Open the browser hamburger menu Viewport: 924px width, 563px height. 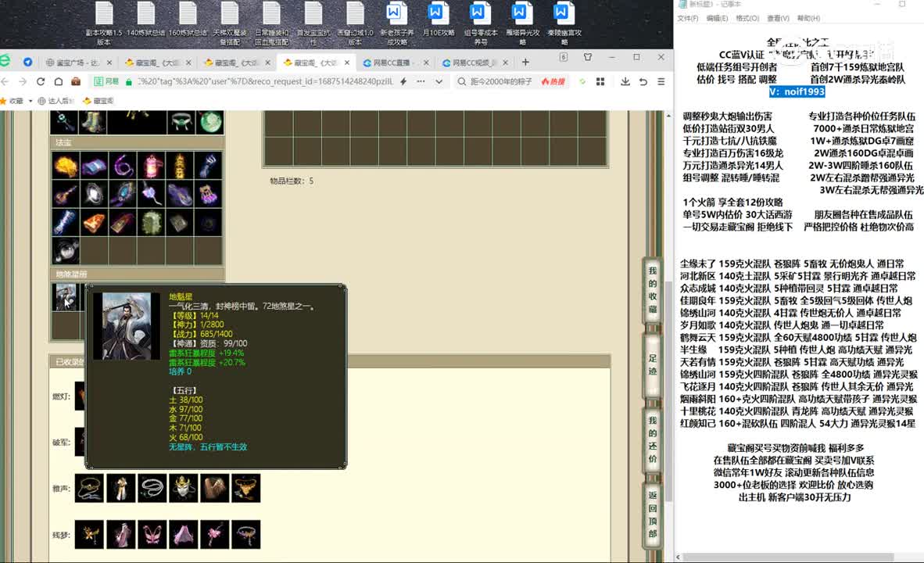(661, 81)
